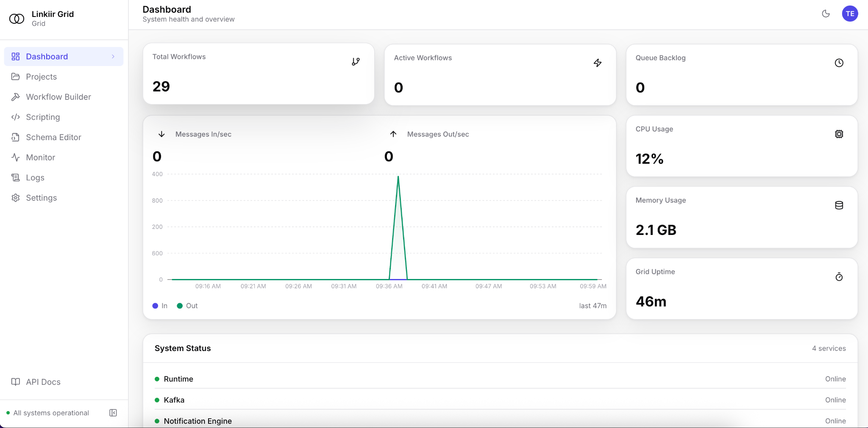This screenshot has width=868, height=428.
Task: Click the Monitor activity pulse icon
Action: point(16,157)
